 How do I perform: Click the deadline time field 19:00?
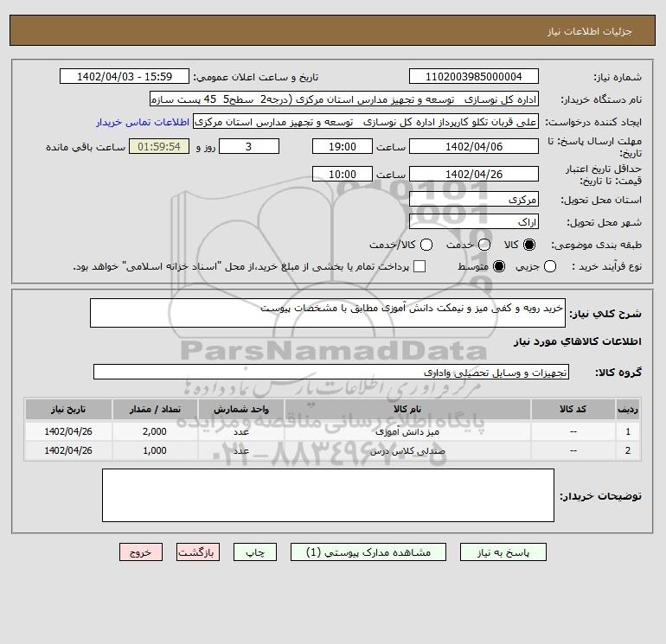pyautogui.click(x=343, y=146)
